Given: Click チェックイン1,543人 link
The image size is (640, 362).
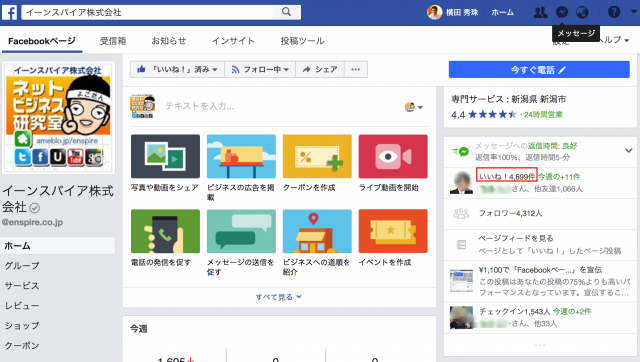Looking at the screenshot, I should (x=514, y=311).
